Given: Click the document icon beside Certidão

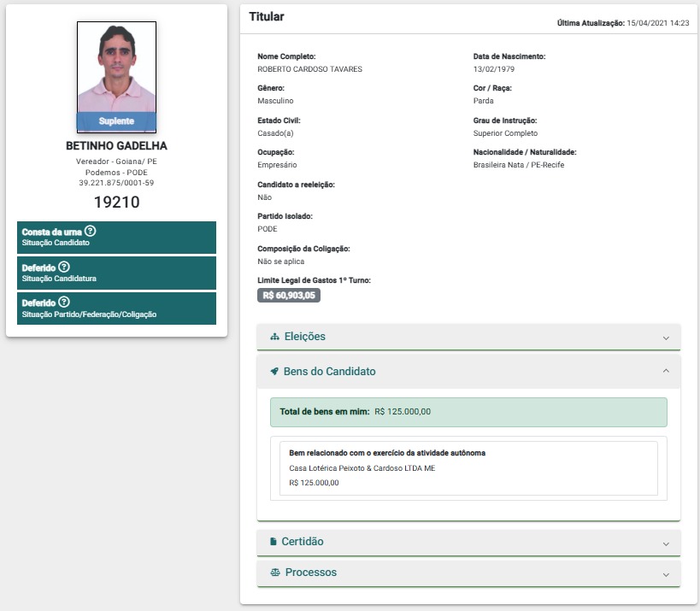Looking at the screenshot, I should pyautogui.click(x=274, y=542).
